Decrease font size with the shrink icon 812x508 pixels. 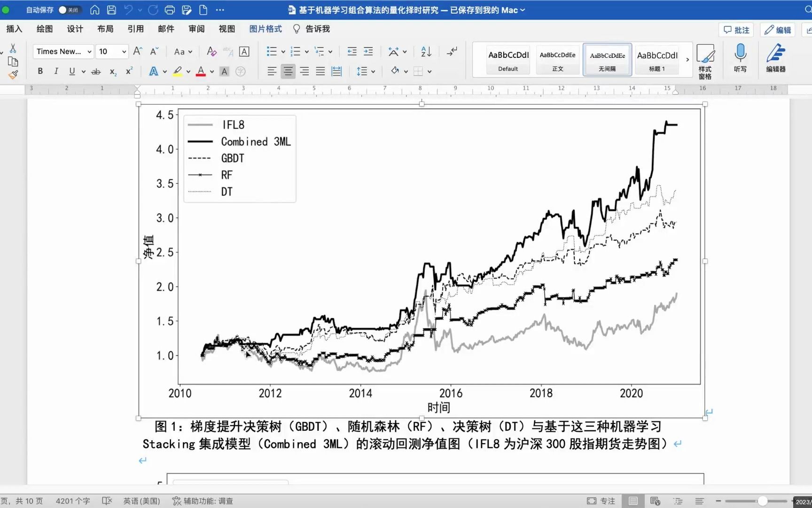point(154,51)
